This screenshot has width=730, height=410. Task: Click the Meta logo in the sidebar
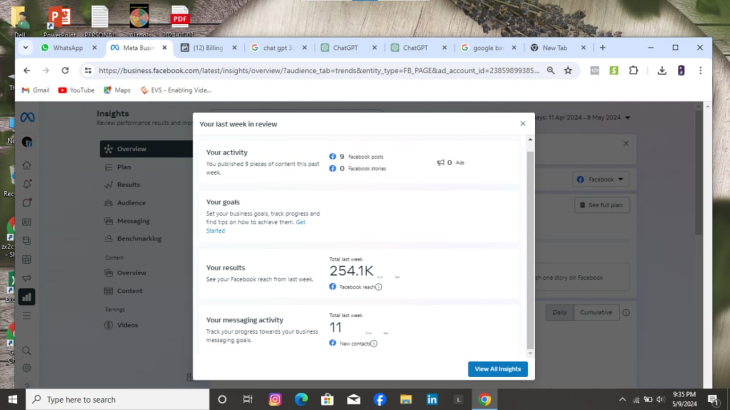27,118
